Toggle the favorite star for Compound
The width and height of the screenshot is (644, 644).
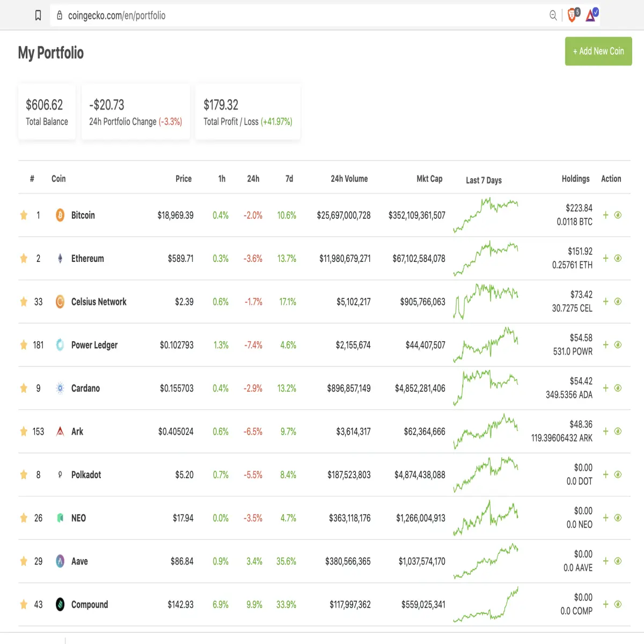(x=24, y=605)
